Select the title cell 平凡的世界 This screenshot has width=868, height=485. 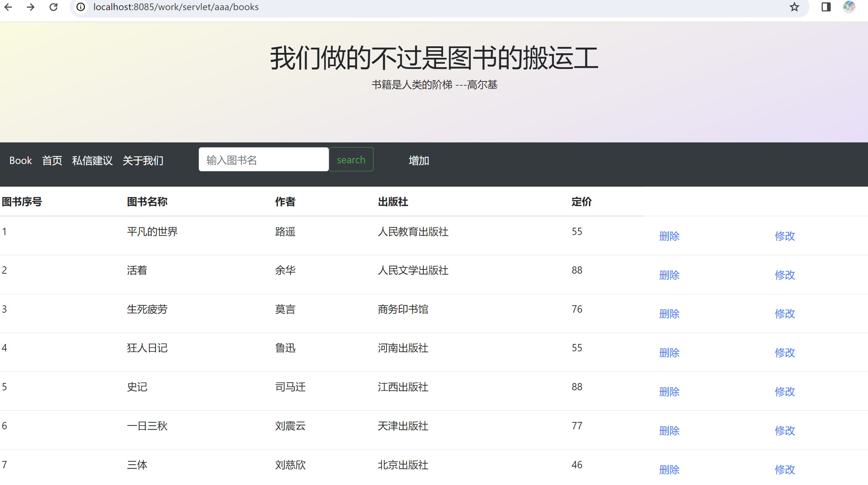click(x=152, y=232)
